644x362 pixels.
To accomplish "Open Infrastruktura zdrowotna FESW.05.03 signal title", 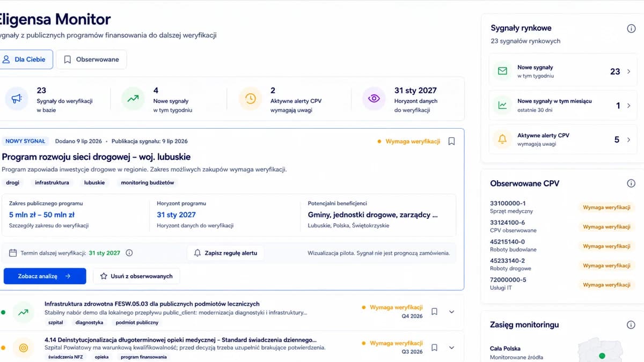I will click(x=152, y=304).
